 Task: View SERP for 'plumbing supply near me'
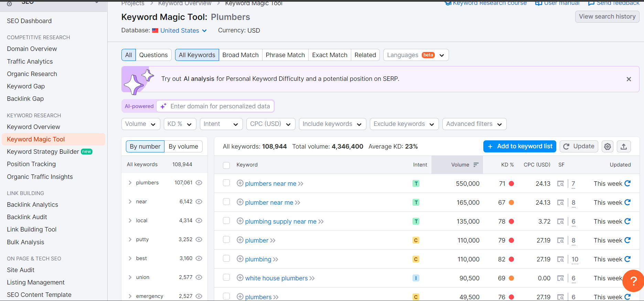[x=561, y=222]
